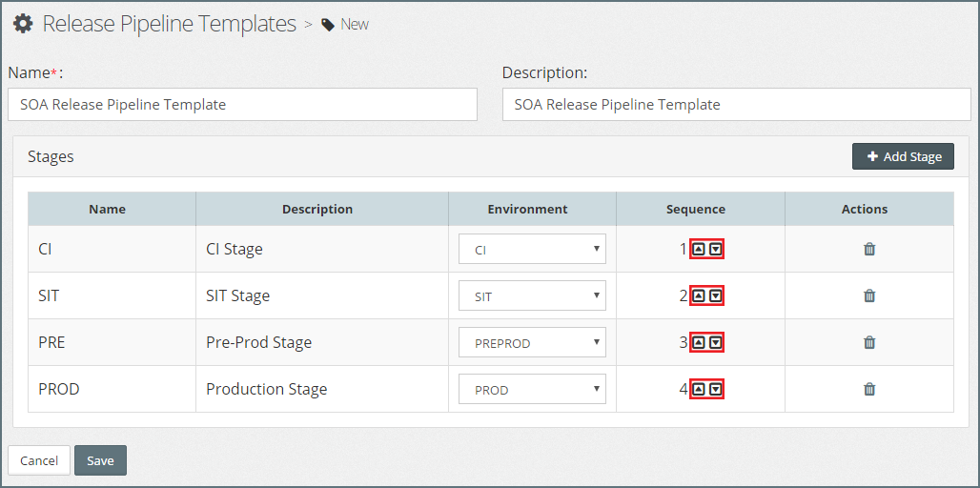Open the SIT environment dropdown
This screenshot has width=980, height=488.
(x=532, y=296)
